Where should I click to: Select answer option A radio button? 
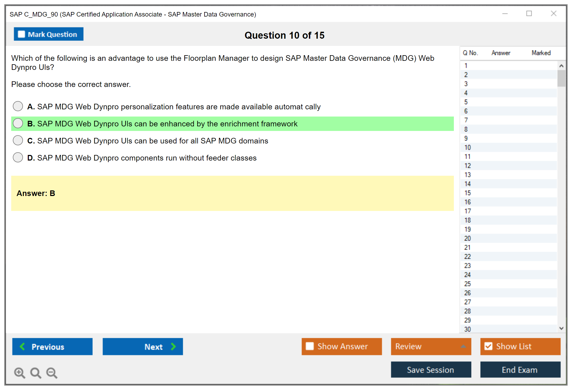(x=18, y=106)
